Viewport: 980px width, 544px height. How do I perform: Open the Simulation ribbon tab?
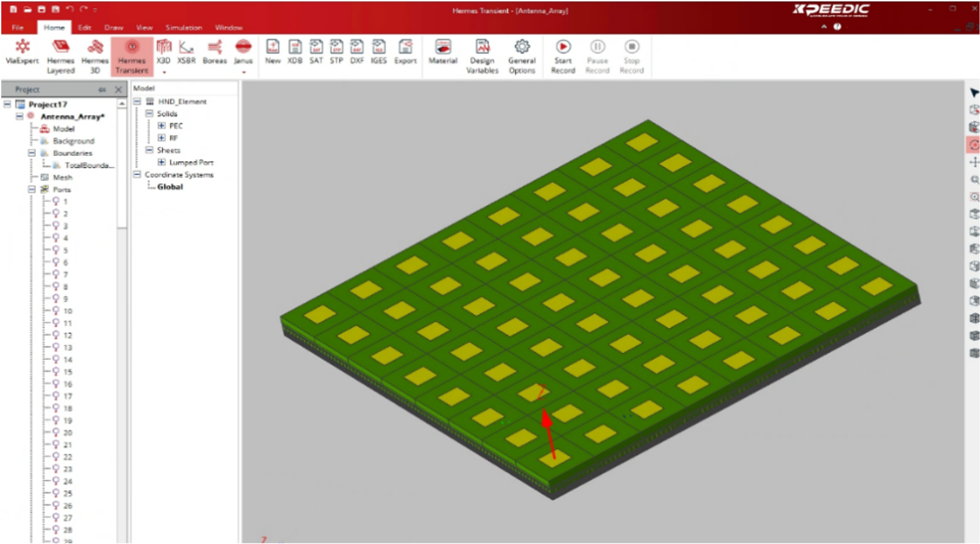(183, 28)
